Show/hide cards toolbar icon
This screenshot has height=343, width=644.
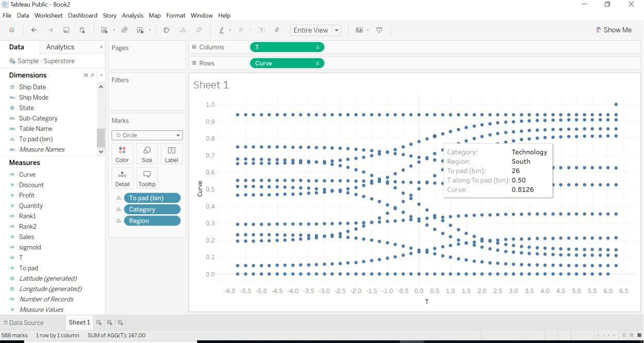(359, 30)
